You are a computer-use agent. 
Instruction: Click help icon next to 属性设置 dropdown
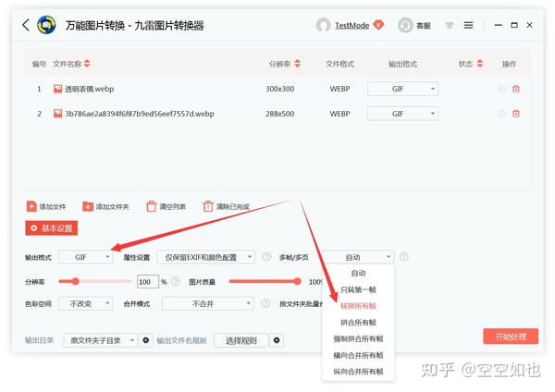266,257
